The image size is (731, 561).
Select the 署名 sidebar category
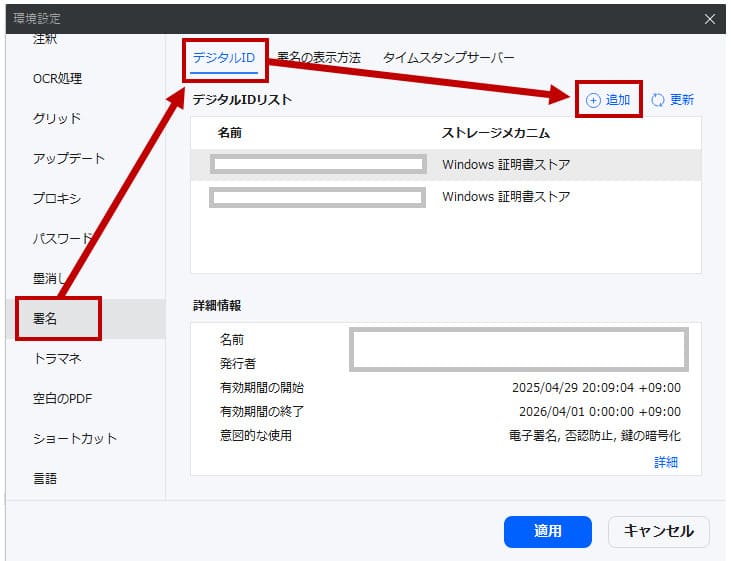(46, 318)
